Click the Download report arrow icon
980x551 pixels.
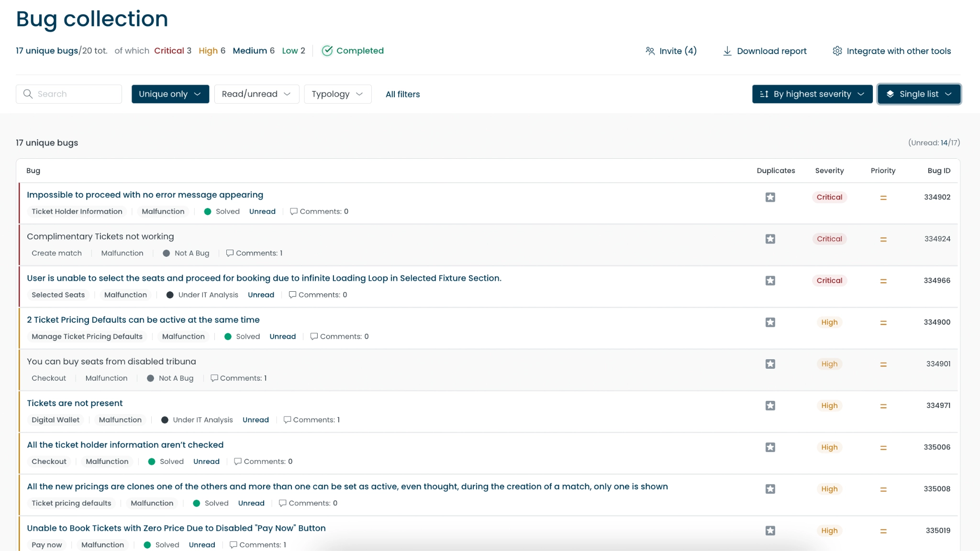[x=727, y=51]
